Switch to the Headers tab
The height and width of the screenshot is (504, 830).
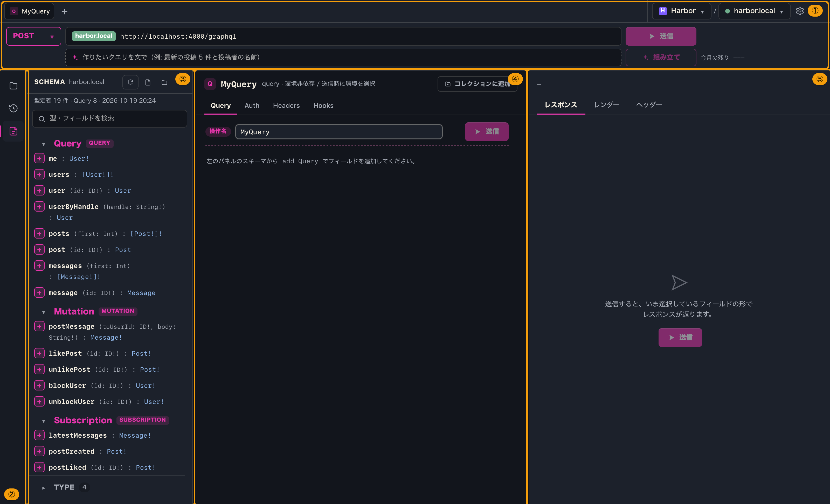click(286, 105)
